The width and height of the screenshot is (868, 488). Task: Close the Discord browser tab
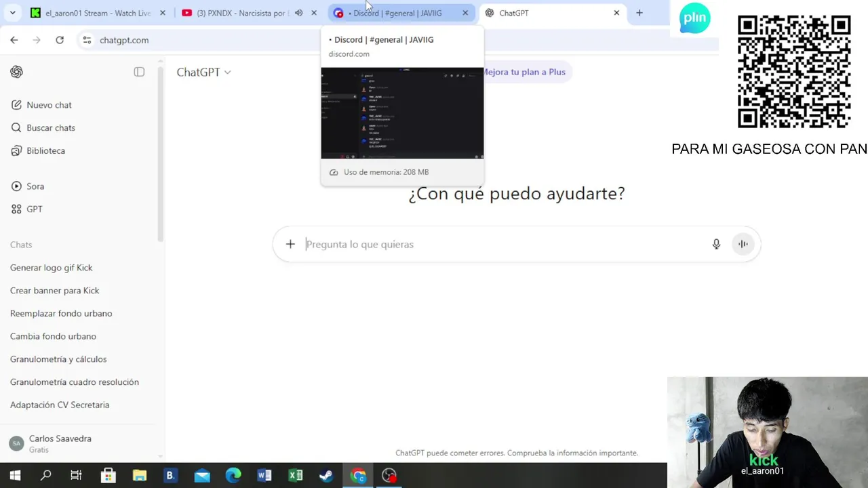[x=465, y=13]
